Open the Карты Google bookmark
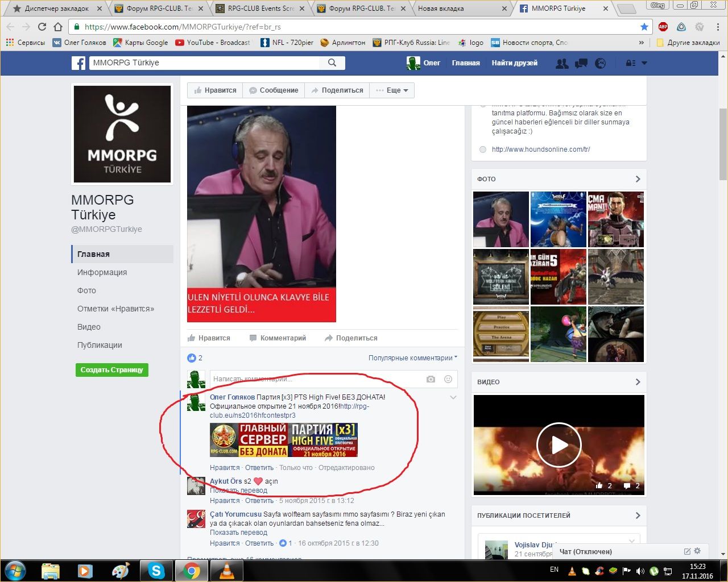The image size is (728, 582). (x=140, y=43)
